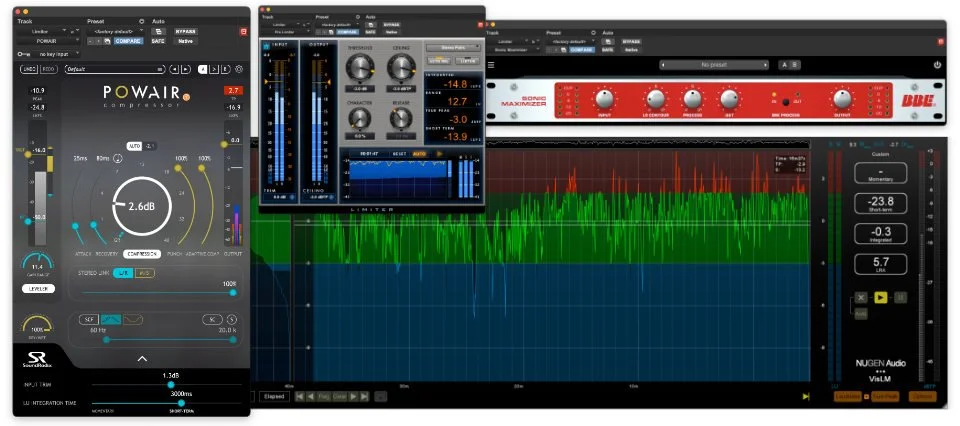Go to previous POWAIR preset arrow

(x=174, y=69)
